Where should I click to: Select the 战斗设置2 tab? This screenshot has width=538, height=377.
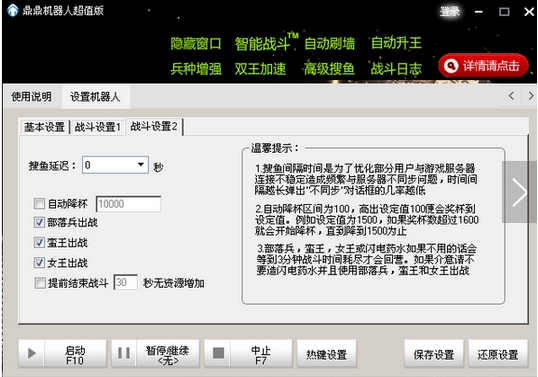click(x=154, y=126)
